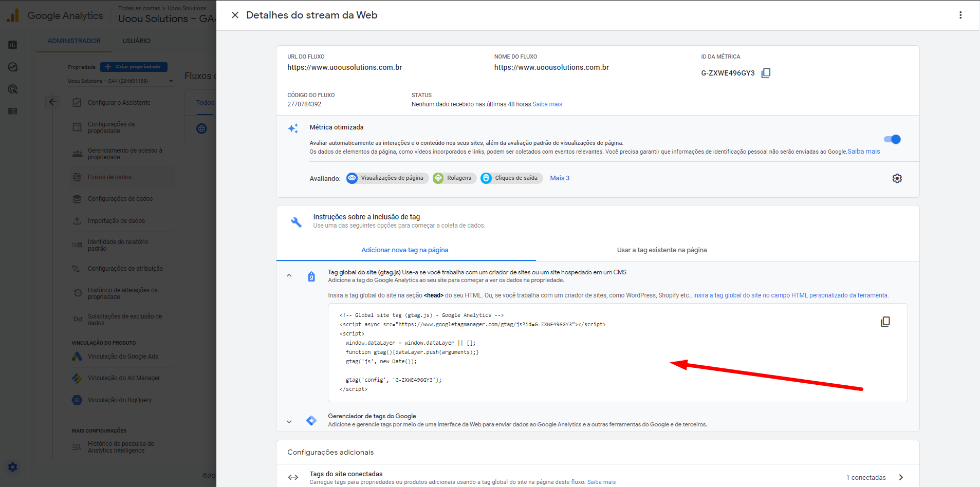980x487 pixels.
Task: Click the Google Tag Manager diamond icon
Action: click(x=311, y=420)
